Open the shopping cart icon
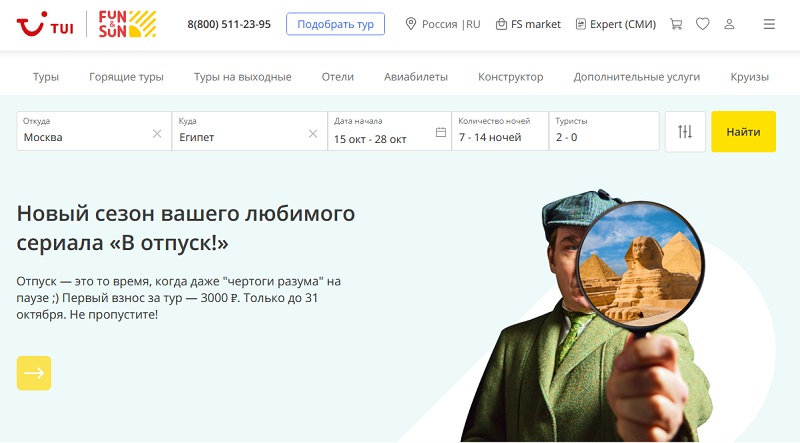 click(x=676, y=24)
